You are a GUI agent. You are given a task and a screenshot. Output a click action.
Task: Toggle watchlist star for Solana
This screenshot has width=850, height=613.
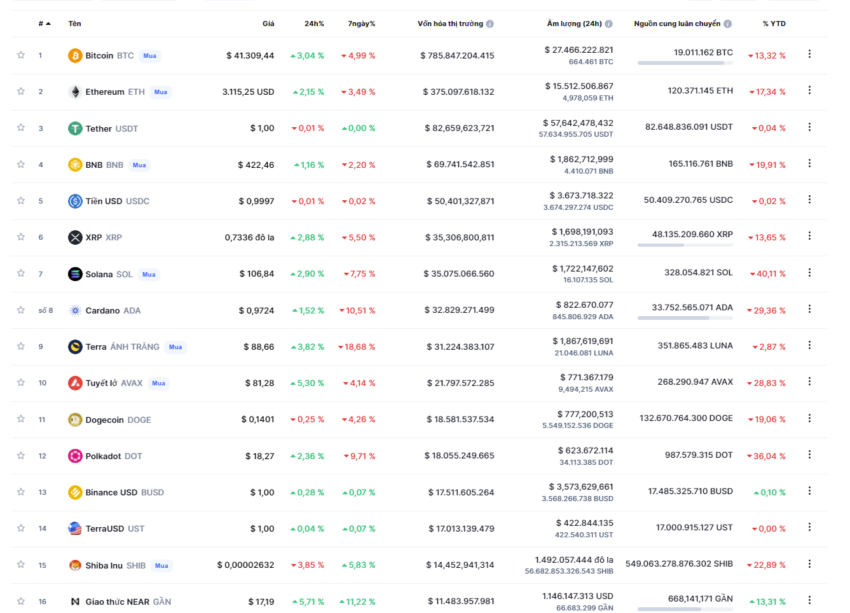point(21,273)
